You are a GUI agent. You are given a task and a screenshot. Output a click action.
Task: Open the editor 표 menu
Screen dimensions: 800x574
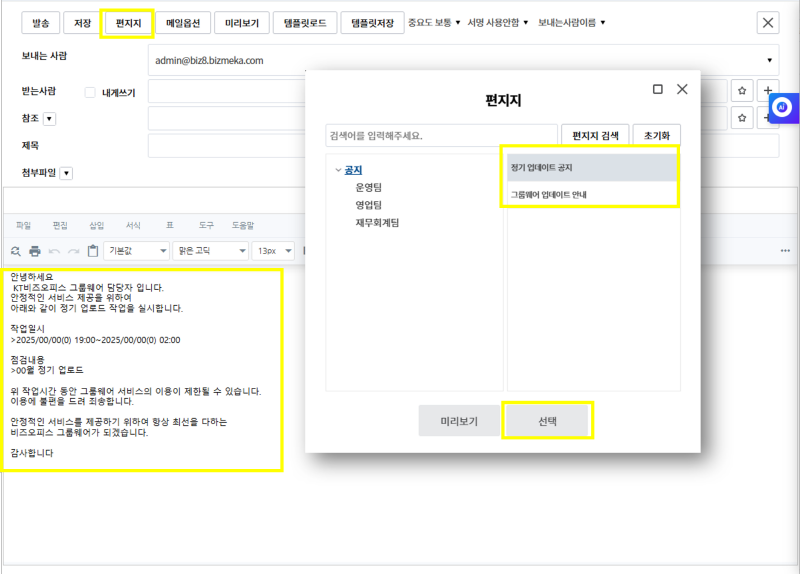coord(170,225)
